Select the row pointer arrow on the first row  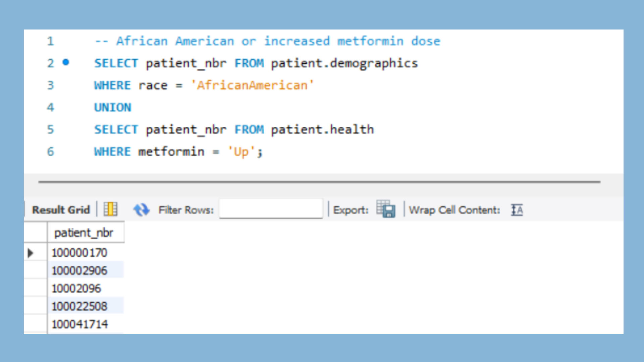pos(31,253)
